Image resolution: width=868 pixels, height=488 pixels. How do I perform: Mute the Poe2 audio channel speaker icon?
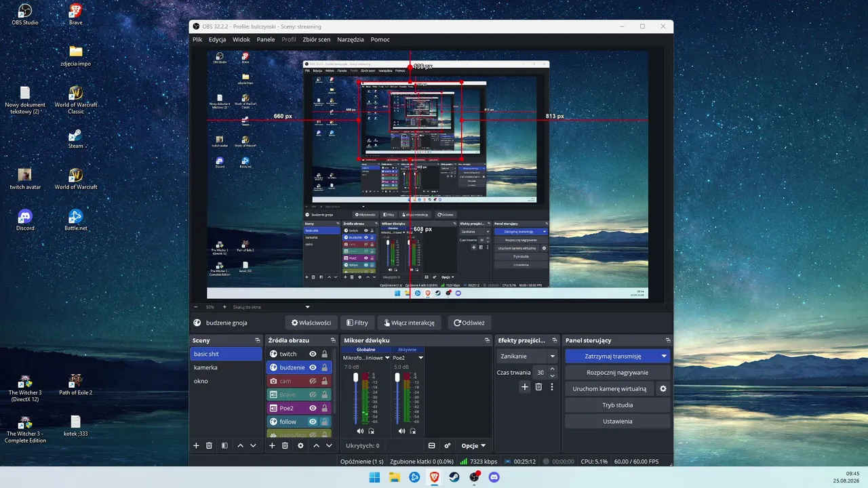click(x=401, y=431)
